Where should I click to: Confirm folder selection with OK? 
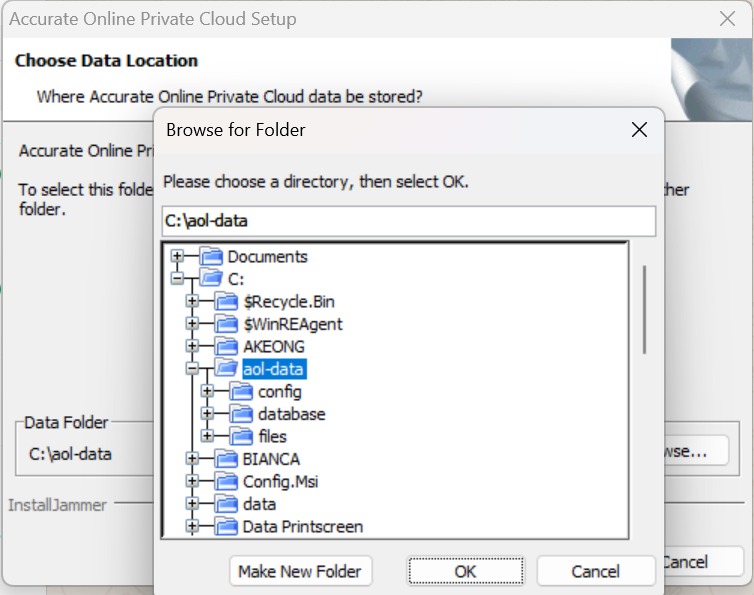(465, 571)
